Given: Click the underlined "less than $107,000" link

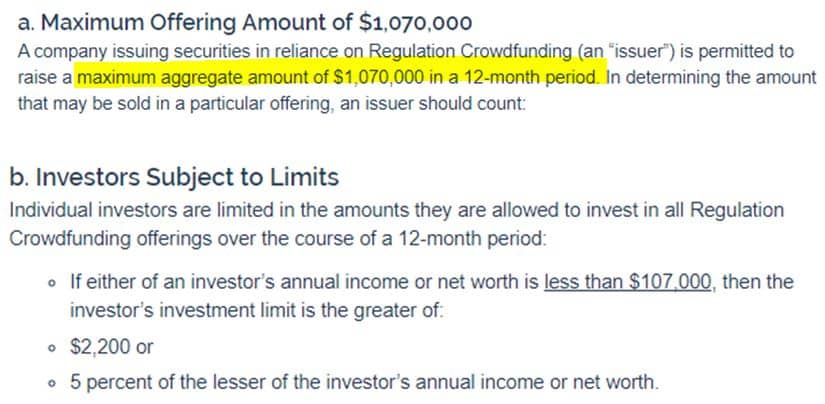Looking at the screenshot, I should (627, 282).
